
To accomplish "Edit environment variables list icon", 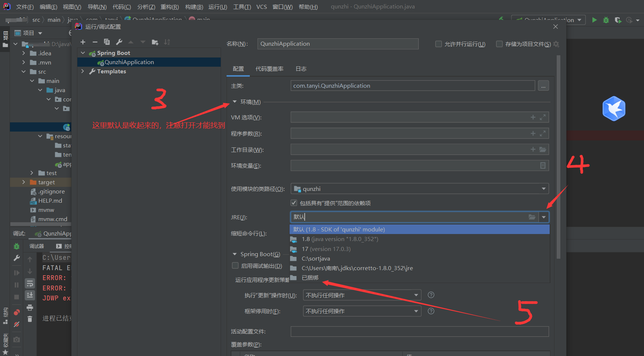I will tap(543, 165).
